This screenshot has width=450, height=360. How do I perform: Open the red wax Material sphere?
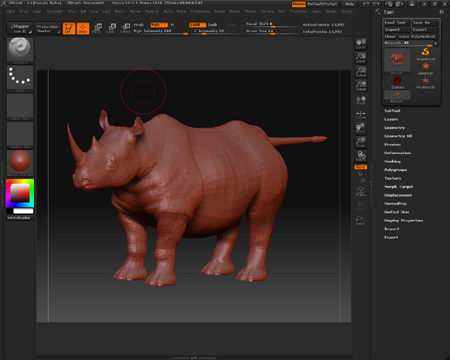20,162
